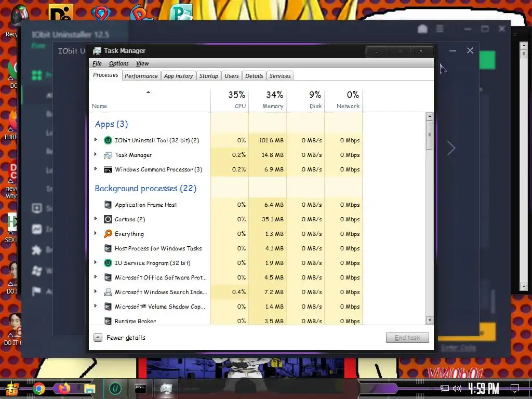Image resolution: width=532 pixels, height=399 pixels.
Task: Click Microsoft Windows Search Indexer icon
Action: 108,292
